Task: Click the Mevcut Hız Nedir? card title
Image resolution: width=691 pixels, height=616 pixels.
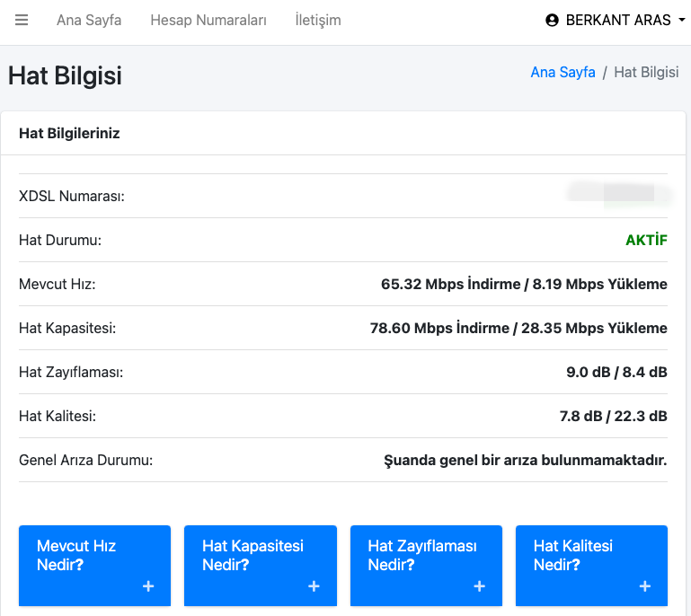Action: coord(76,555)
